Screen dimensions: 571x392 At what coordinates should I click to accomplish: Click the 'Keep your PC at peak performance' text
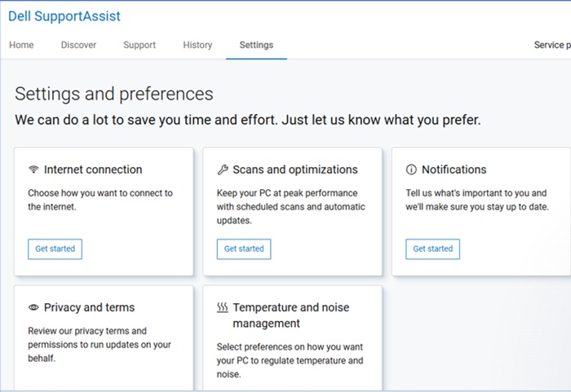[x=291, y=207]
